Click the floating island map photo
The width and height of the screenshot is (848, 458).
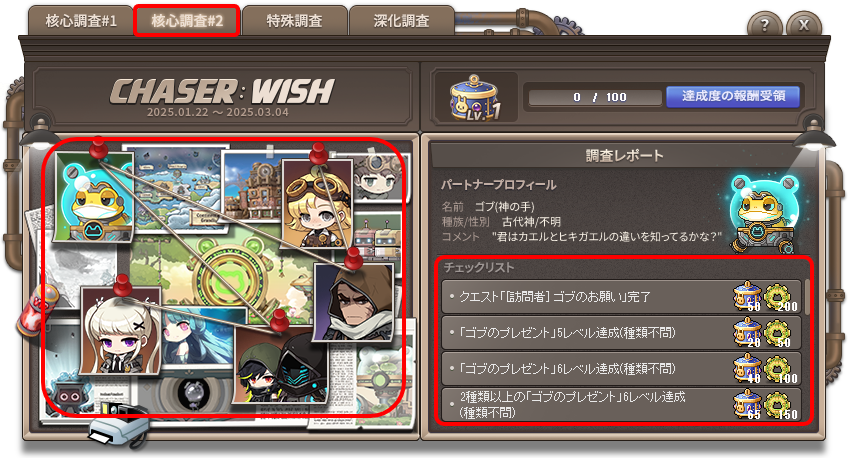(x=178, y=189)
